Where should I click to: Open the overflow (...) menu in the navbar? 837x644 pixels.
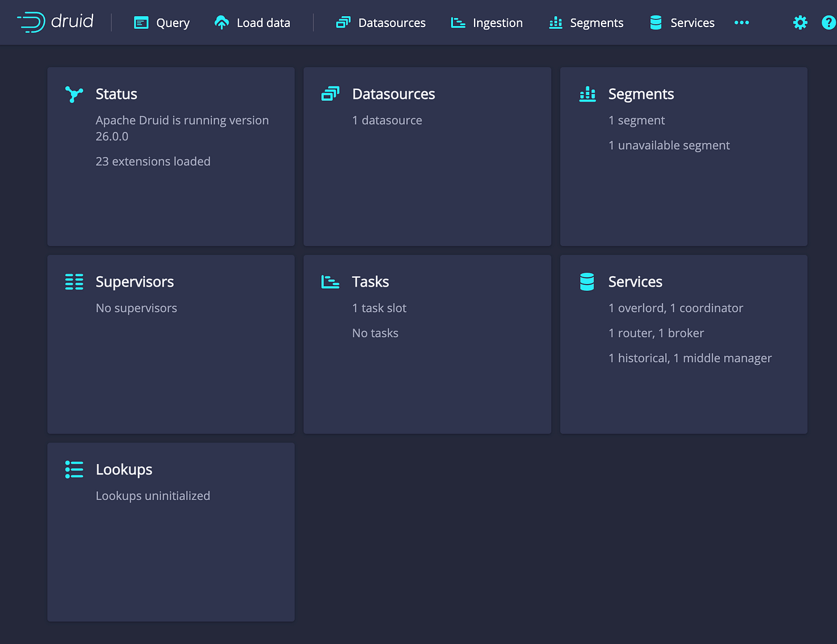coord(741,22)
